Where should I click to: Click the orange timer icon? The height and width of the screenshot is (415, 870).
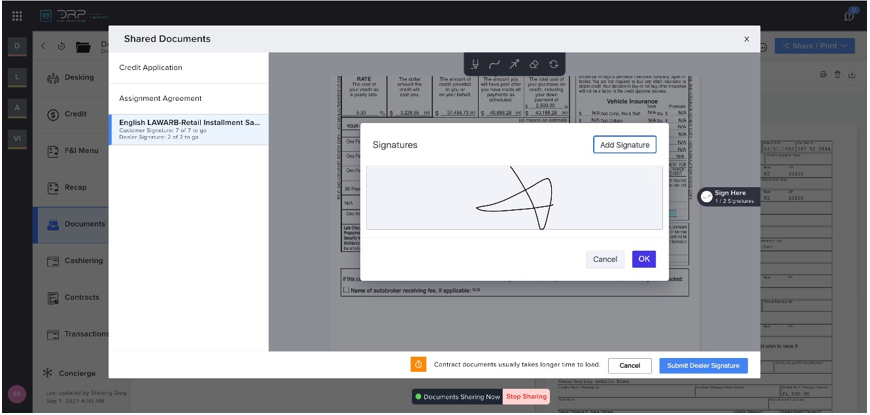tap(418, 365)
